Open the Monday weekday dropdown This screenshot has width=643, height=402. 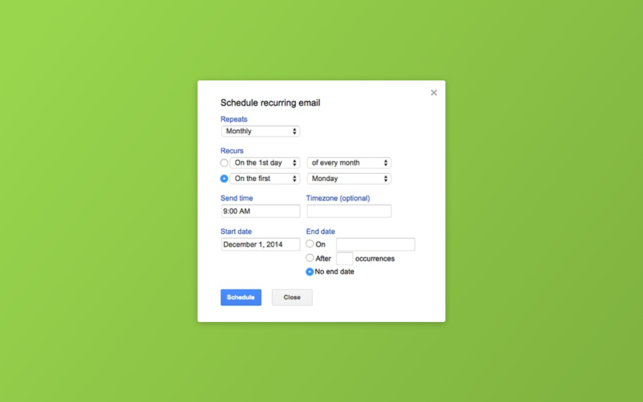pos(349,179)
